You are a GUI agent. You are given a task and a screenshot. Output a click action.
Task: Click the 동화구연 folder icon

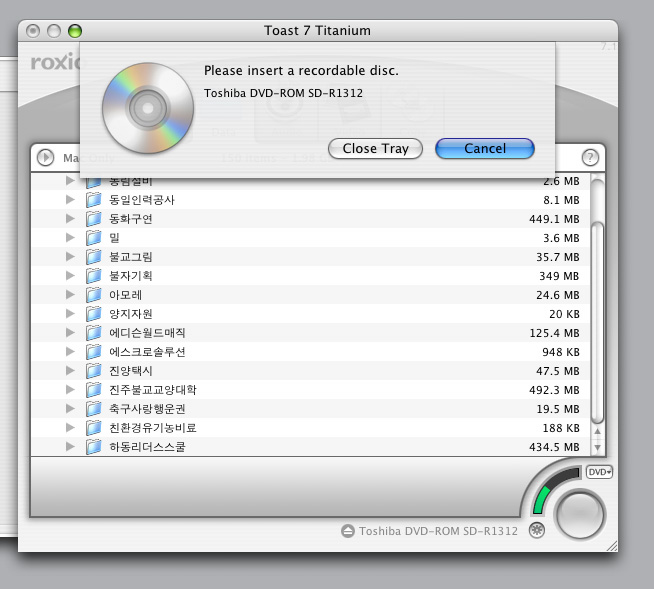[94, 219]
